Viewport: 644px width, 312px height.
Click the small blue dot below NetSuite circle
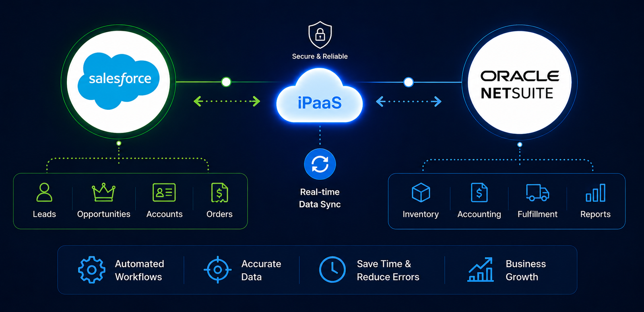520,144
